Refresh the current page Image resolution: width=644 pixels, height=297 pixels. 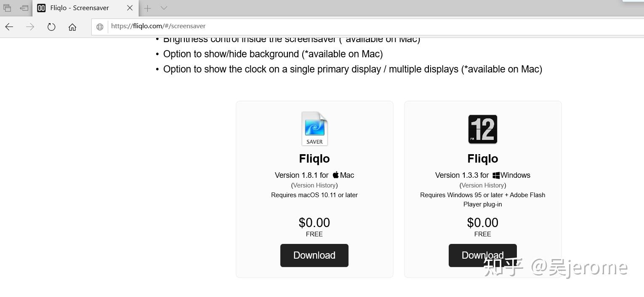click(51, 27)
